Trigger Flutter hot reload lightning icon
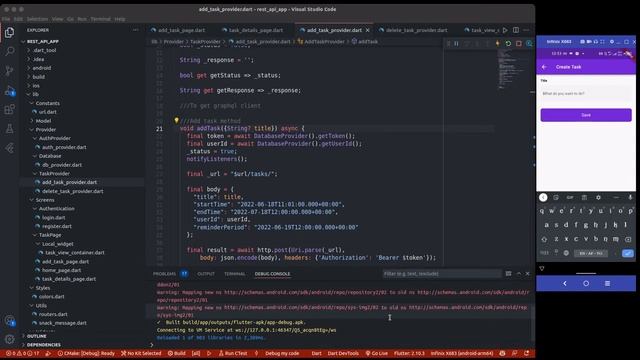Image resolution: width=640 pixels, height=360 pixels. pos(498,43)
